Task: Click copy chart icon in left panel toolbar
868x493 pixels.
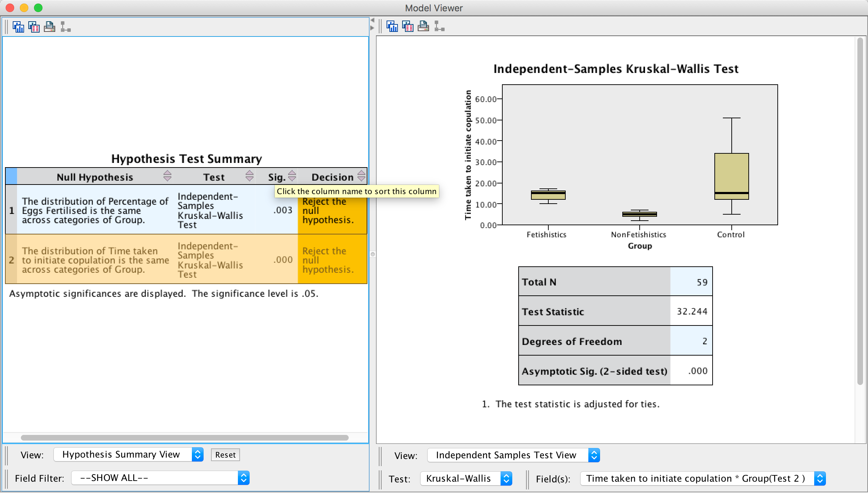Action: tap(18, 27)
